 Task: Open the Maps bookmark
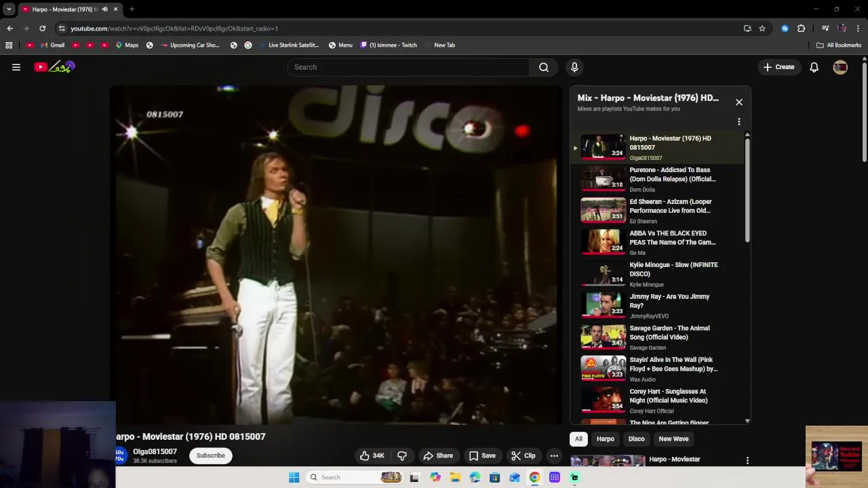point(127,45)
